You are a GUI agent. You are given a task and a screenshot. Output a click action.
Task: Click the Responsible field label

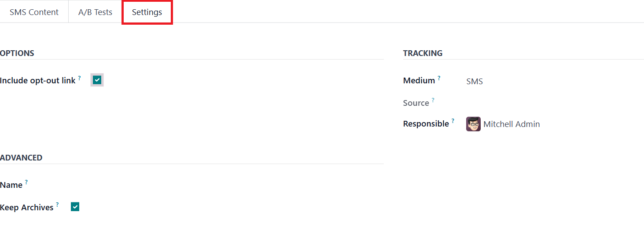[426, 124]
